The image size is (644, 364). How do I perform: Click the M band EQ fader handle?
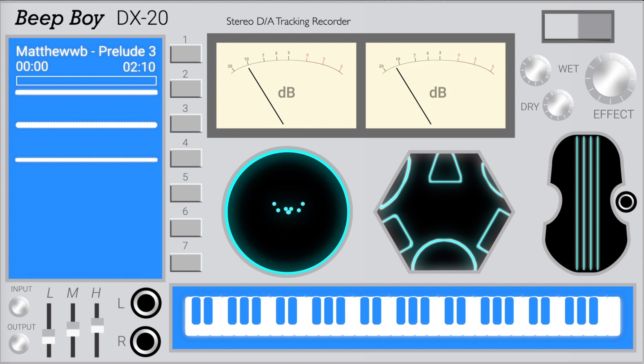click(73, 329)
